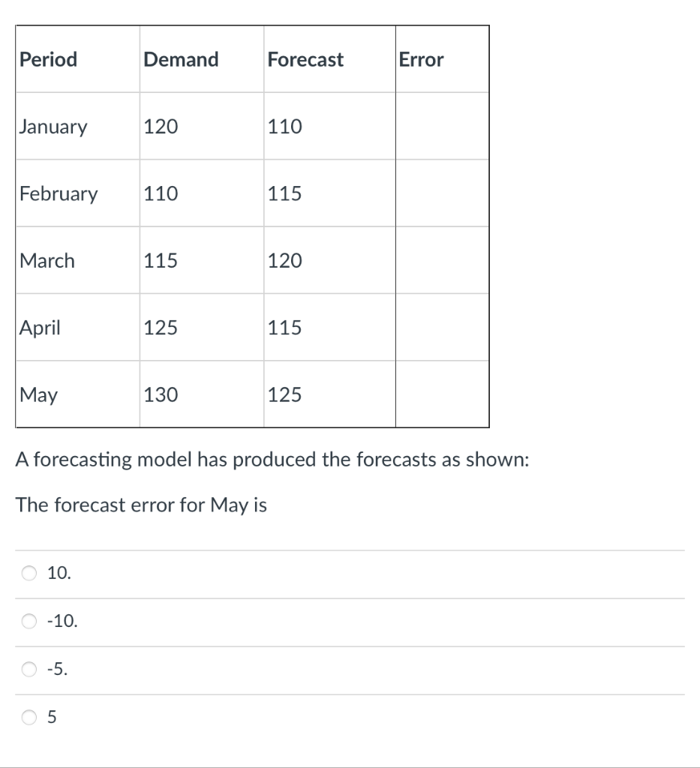This screenshot has width=700, height=768.
Task: Select the answer option -5.
Action: 29,670
